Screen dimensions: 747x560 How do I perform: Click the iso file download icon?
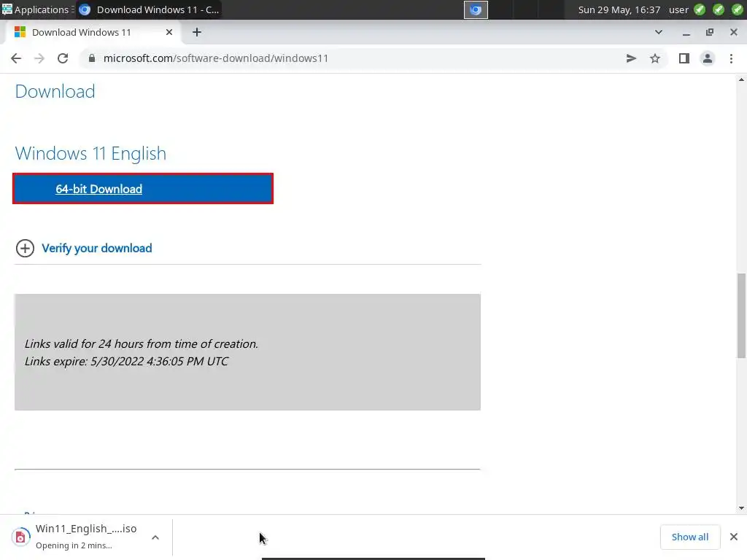20,537
